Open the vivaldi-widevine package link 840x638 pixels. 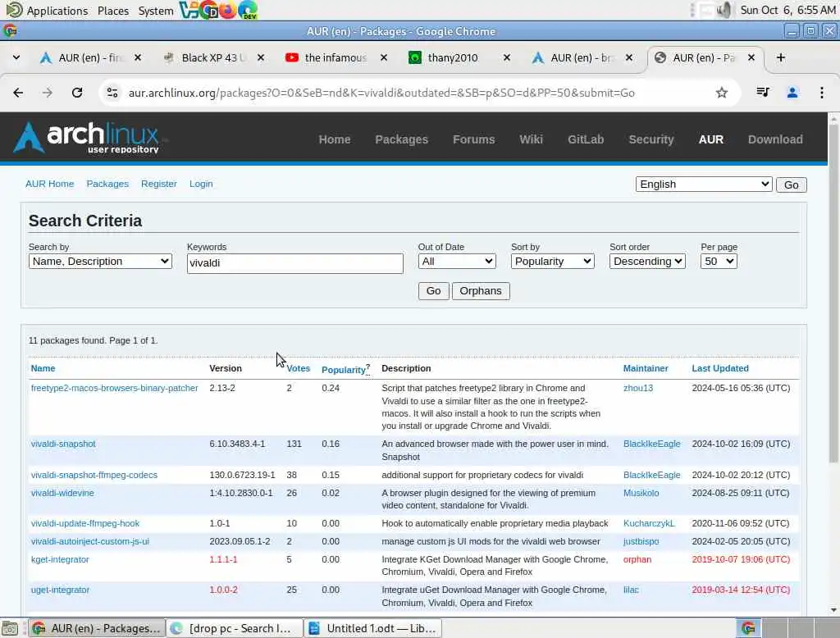click(62, 493)
